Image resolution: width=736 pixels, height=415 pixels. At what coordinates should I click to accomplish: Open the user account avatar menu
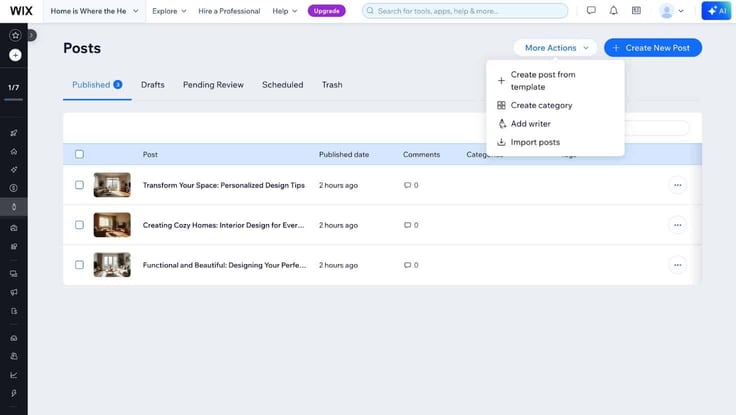(671, 11)
